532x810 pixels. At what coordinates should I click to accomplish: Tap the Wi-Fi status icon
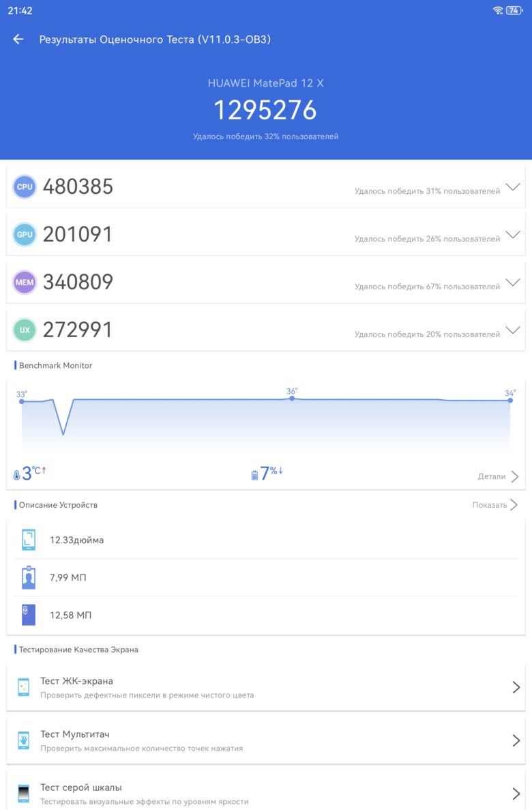[x=498, y=10]
